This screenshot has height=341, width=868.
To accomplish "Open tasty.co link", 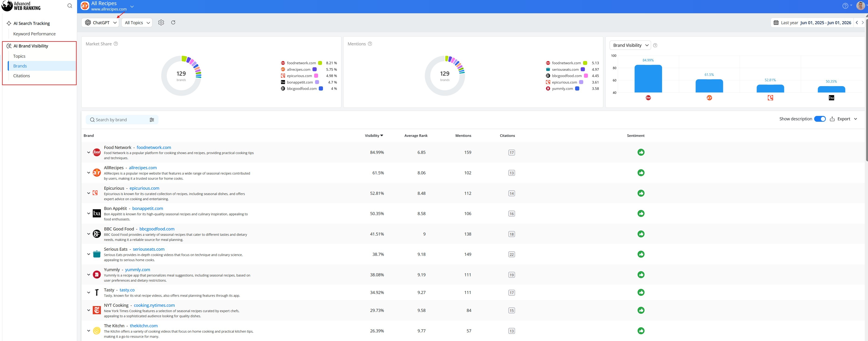I will pos(127,290).
